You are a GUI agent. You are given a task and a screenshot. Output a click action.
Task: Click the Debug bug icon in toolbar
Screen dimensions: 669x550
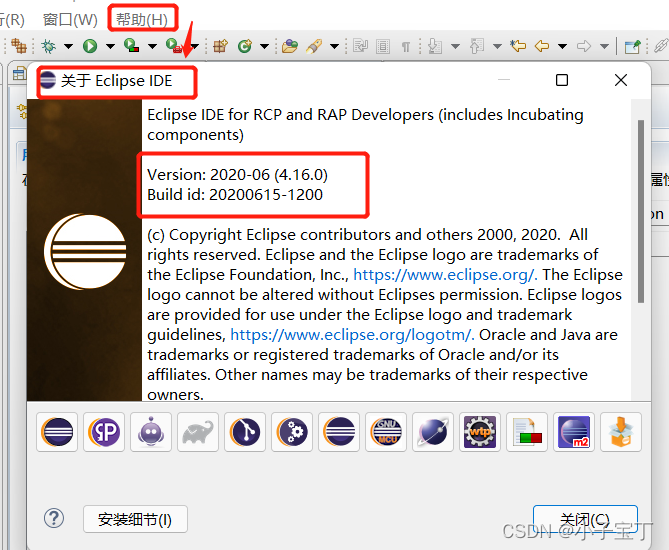coord(48,46)
